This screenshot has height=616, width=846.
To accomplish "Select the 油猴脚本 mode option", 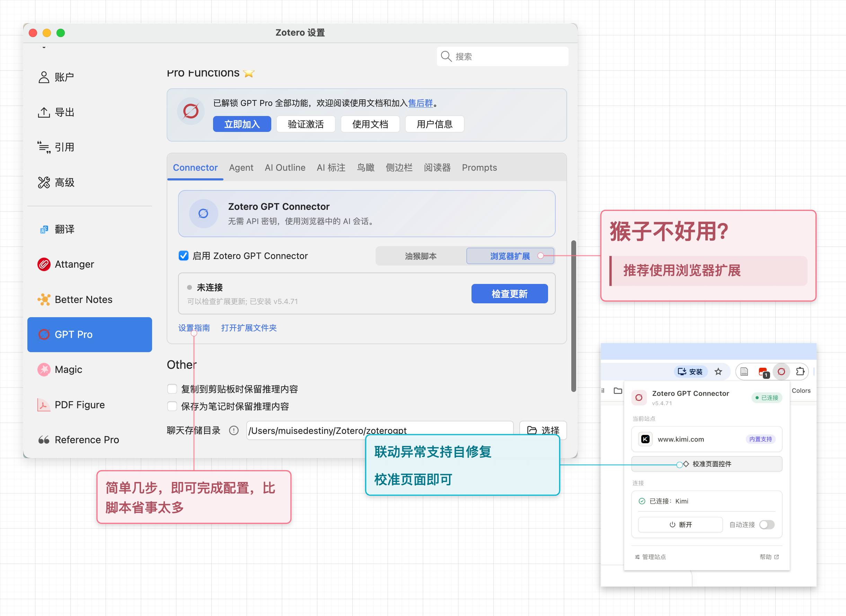I will coord(421,256).
